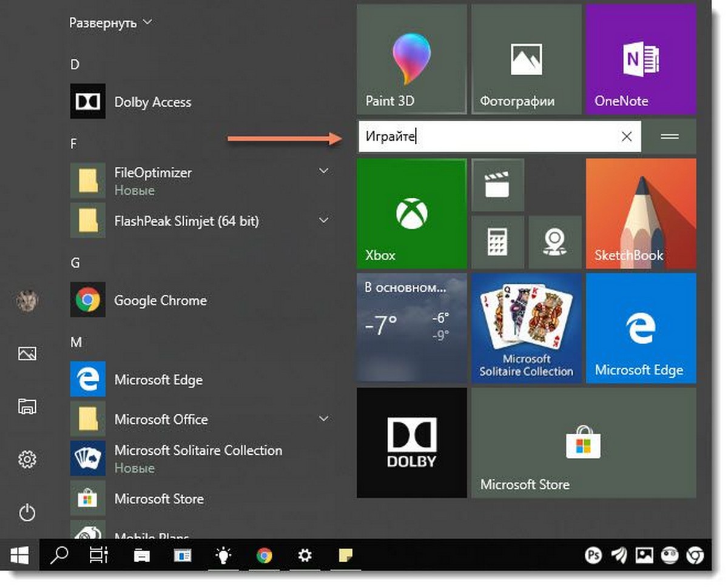The width and height of the screenshot is (728, 587).
Task: Open the Xbox tile
Action: pos(411,213)
